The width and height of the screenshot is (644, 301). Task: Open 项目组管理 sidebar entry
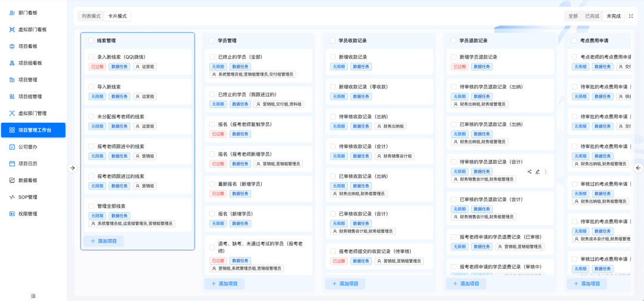[33, 97]
